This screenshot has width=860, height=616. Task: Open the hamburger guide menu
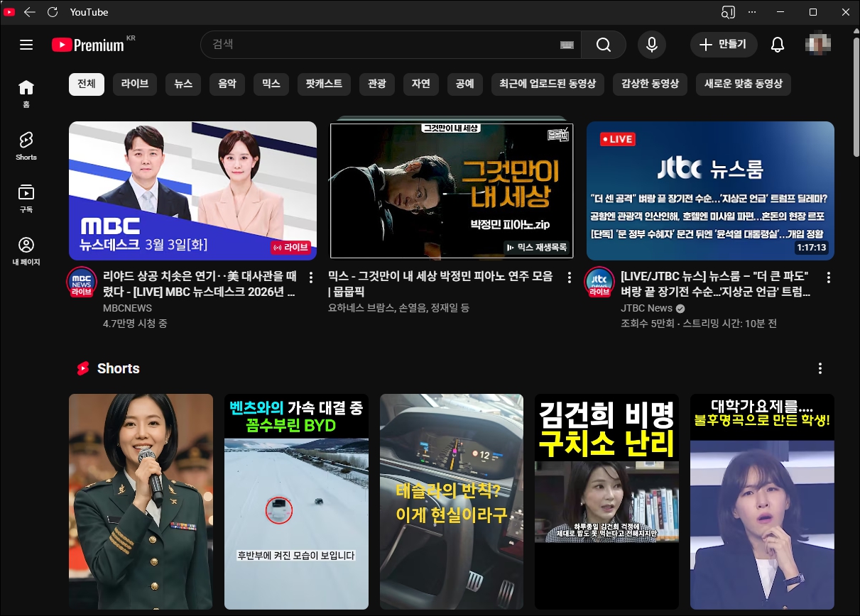pos(26,44)
